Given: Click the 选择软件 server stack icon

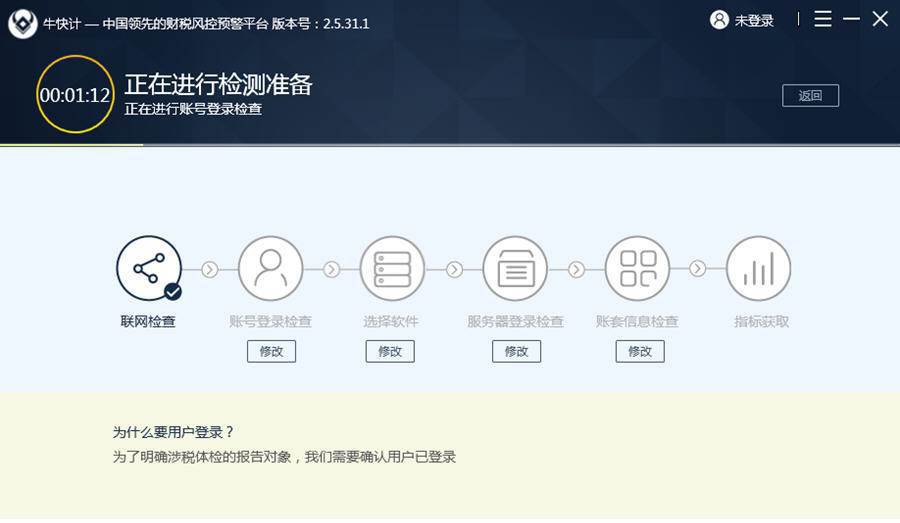Looking at the screenshot, I should coord(393,268).
